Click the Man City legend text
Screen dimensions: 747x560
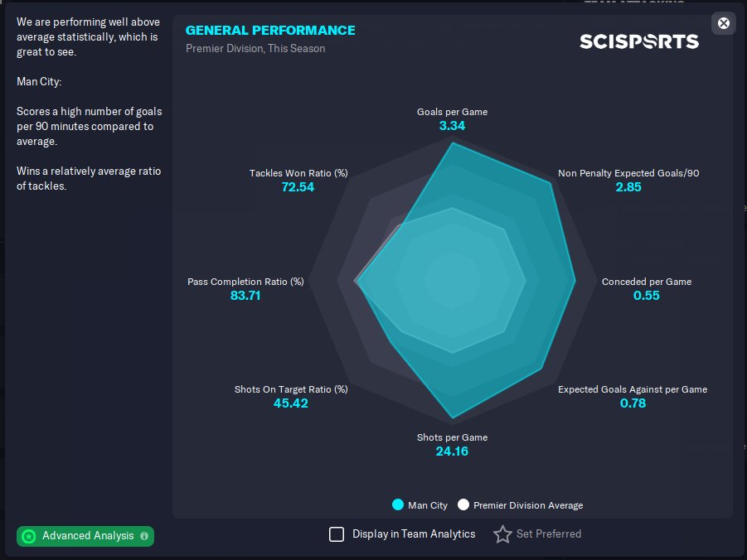428,505
